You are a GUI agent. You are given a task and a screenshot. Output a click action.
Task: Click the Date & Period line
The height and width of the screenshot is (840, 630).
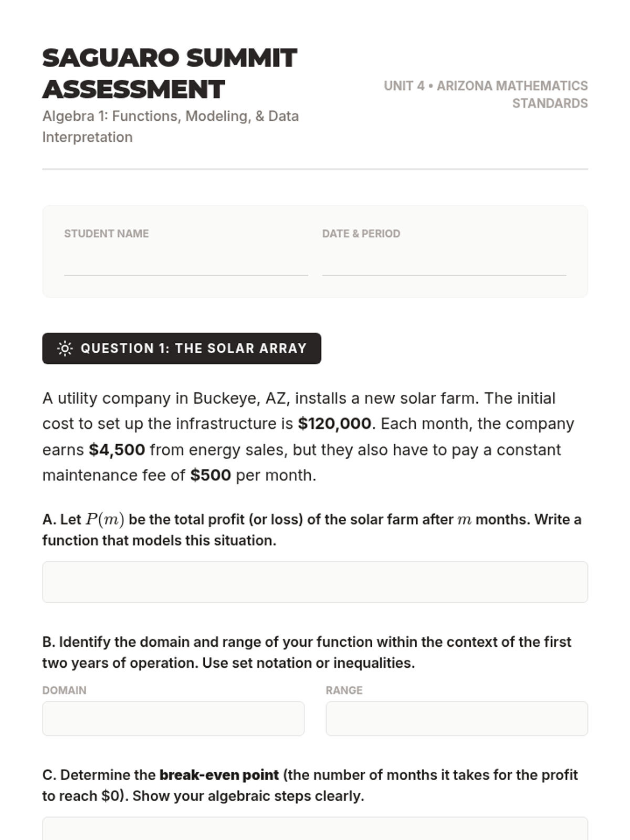pyautogui.click(x=444, y=267)
